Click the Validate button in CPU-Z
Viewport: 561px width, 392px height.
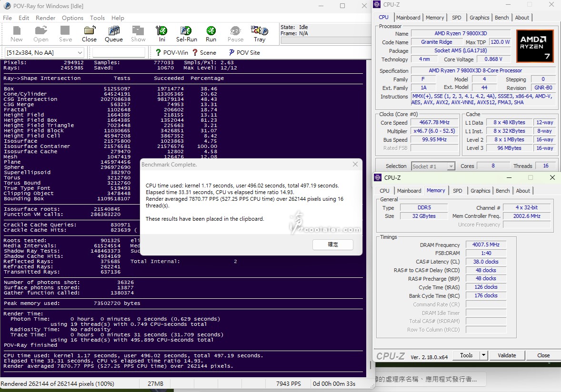pos(507,355)
